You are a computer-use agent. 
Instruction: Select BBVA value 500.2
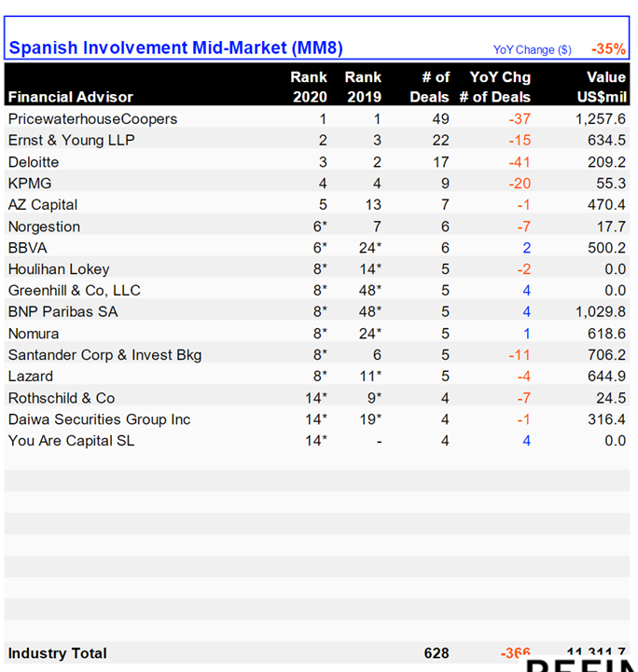pyautogui.click(x=606, y=248)
